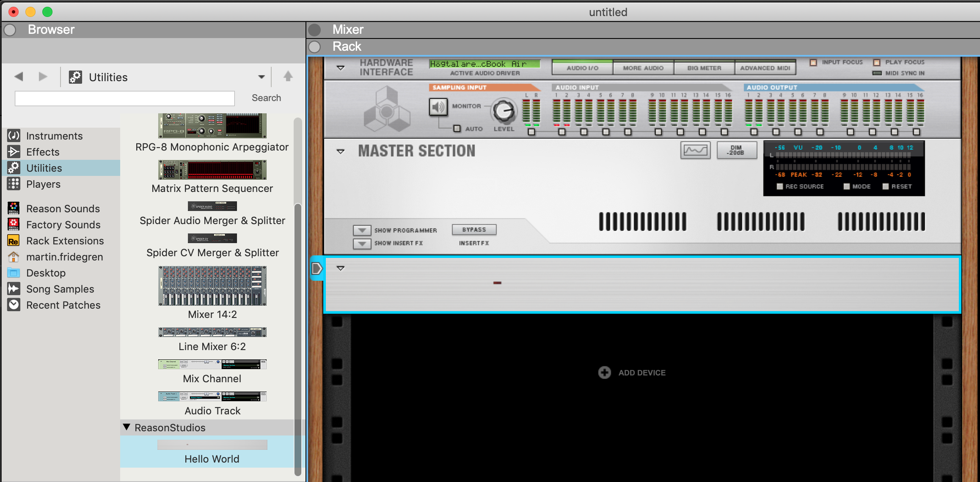The image size is (980, 482).
Task: Click the Browser back arrow
Action: click(19, 77)
